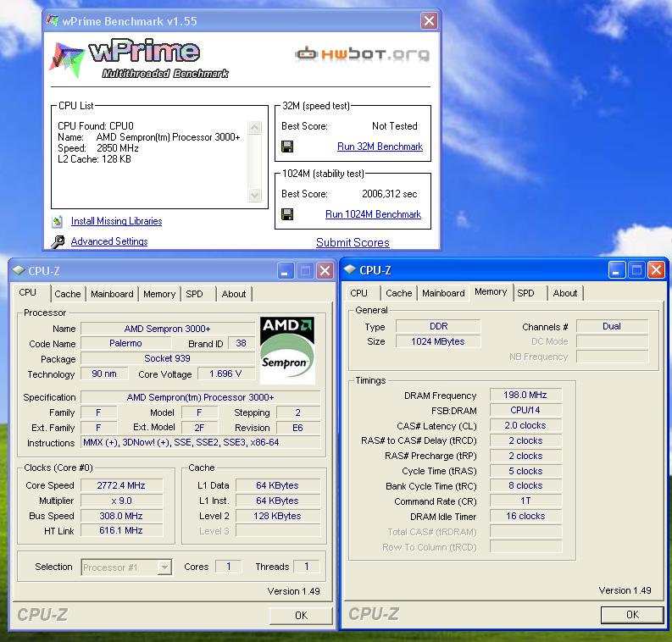Click the Package field Socket 939

pyautogui.click(x=168, y=358)
